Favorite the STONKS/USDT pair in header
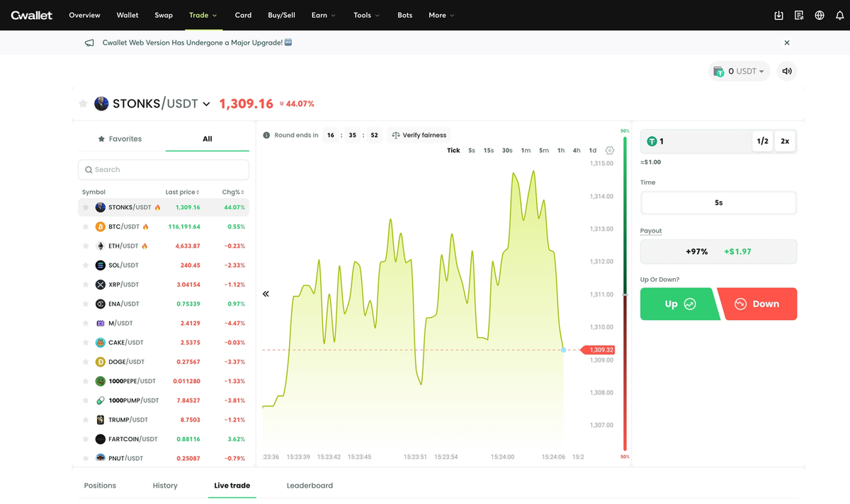850x504 pixels. [83, 103]
